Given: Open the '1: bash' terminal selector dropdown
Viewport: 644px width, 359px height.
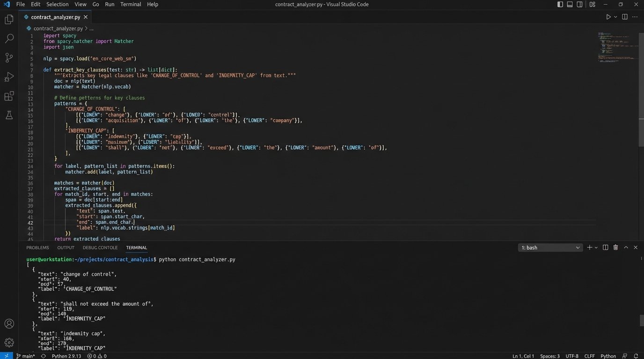Looking at the screenshot, I should tap(550, 248).
